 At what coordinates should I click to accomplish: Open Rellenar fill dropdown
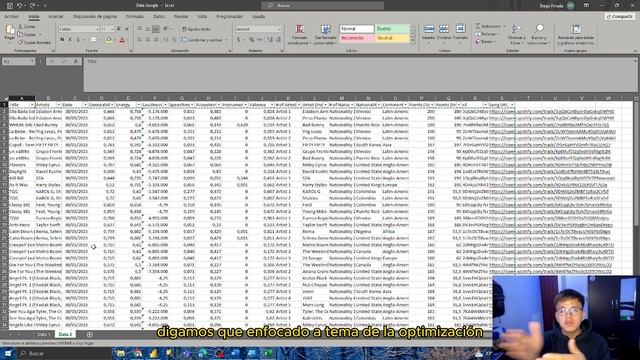click(487, 34)
